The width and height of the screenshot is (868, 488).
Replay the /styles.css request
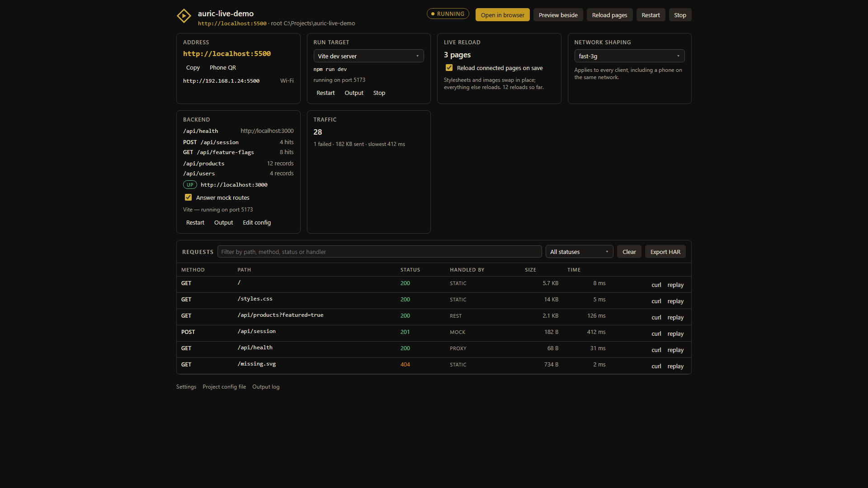pos(675,301)
